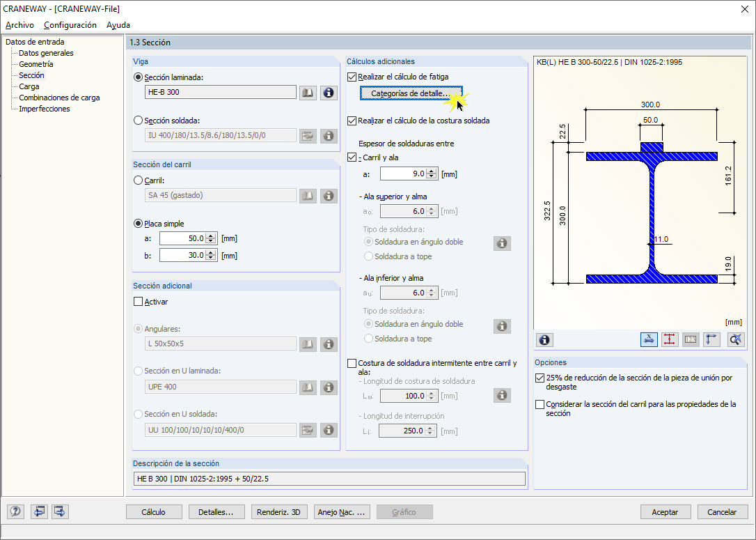756x540 pixels.
Task: Show info for rail SA 45
Action: tap(329, 196)
